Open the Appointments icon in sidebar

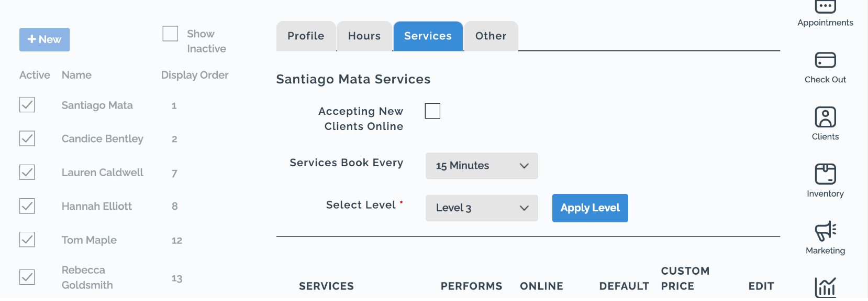(x=825, y=6)
